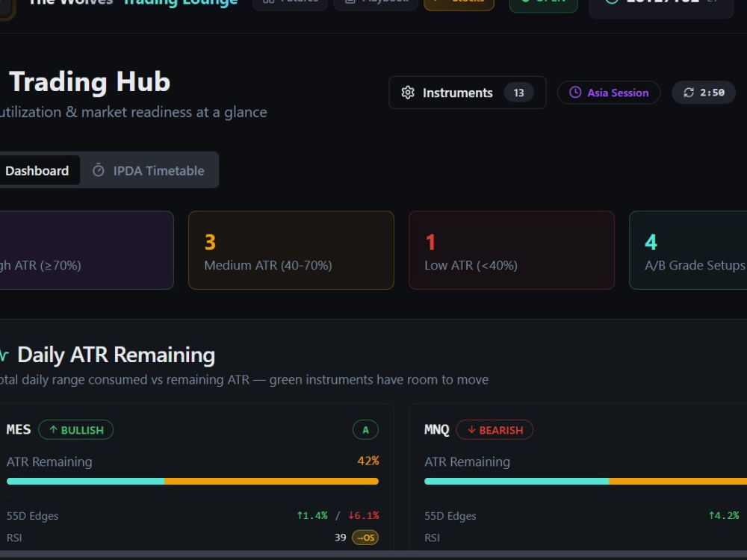The image size is (747, 560).
Task: Open the Instruments settings button
Action: point(468,93)
